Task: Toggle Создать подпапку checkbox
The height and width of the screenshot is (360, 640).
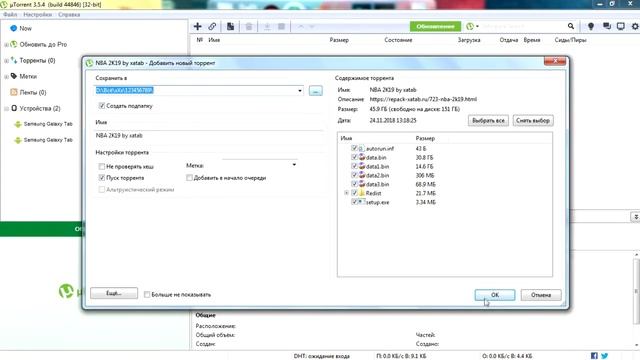Action: (102, 106)
